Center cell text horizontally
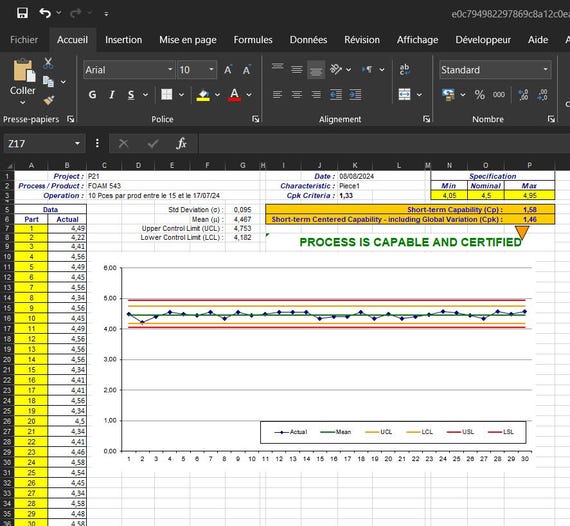 pos(297,95)
